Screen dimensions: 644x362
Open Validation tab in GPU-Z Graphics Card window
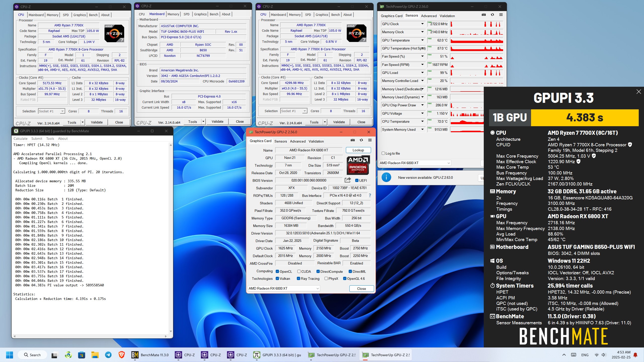pos(316,141)
